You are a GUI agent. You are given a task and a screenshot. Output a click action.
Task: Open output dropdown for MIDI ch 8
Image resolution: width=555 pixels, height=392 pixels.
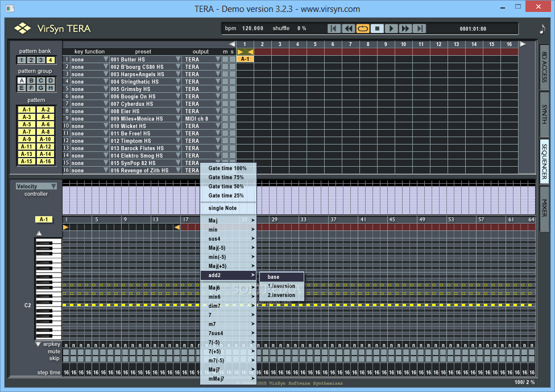[x=218, y=118]
